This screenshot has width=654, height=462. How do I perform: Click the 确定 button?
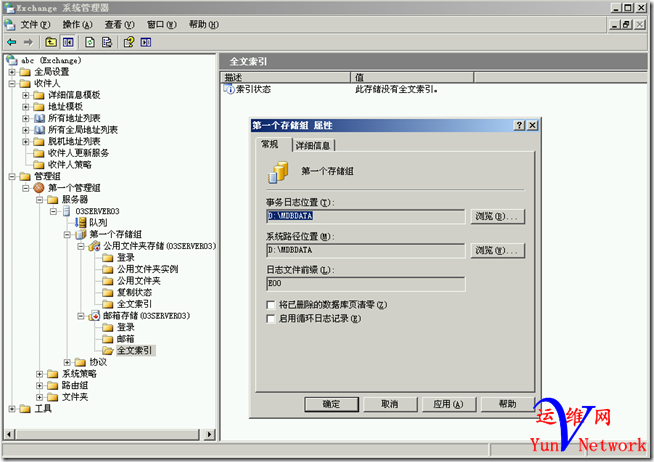332,404
